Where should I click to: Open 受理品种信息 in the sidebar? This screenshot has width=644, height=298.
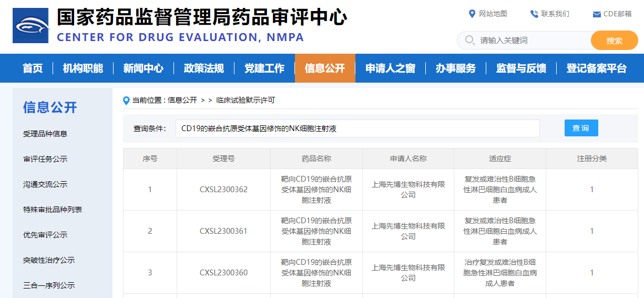[45, 134]
